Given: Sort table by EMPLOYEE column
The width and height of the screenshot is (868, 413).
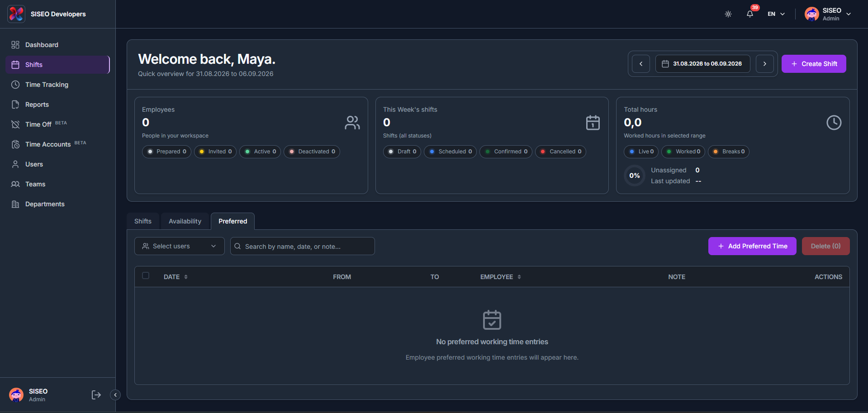Looking at the screenshot, I should tap(501, 277).
